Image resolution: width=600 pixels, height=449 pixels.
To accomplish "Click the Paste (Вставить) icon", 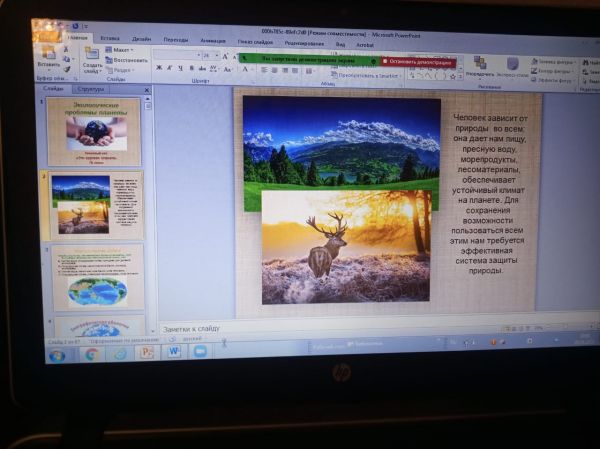I will 48,57.
